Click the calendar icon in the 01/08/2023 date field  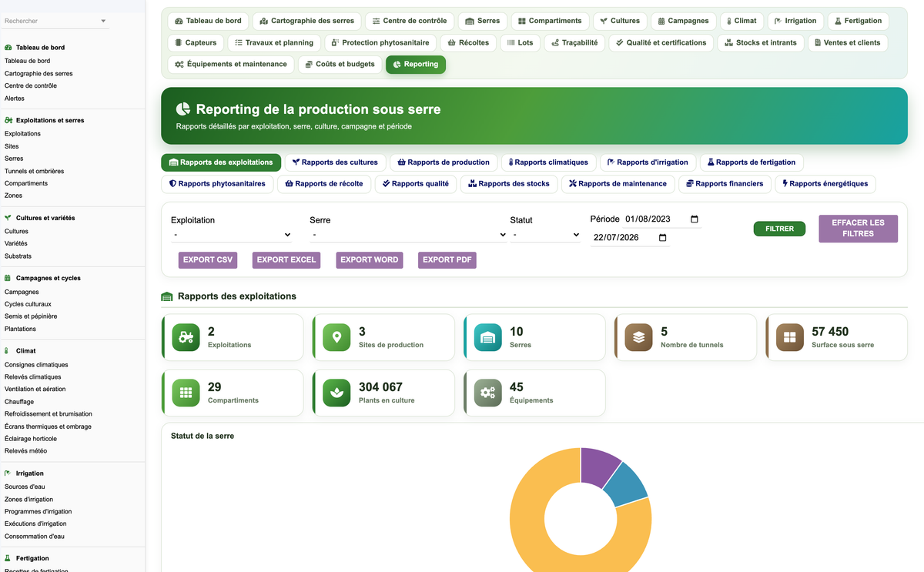pos(695,219)
